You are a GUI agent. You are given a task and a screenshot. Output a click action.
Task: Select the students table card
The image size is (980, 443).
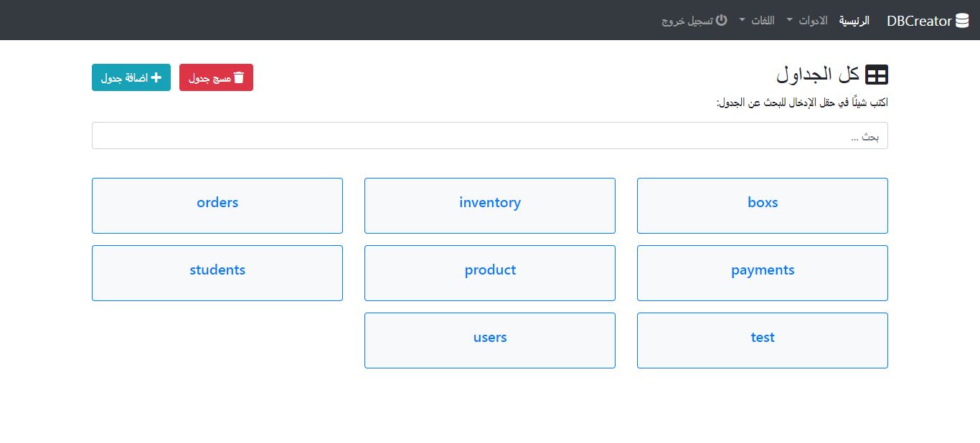[217, 272]
